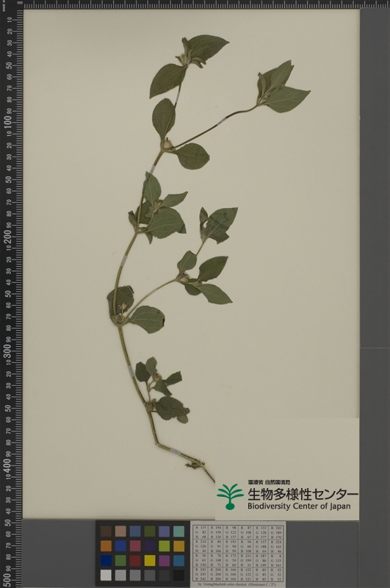Pick the cyan swatch in third row

(x=178, y=560)
